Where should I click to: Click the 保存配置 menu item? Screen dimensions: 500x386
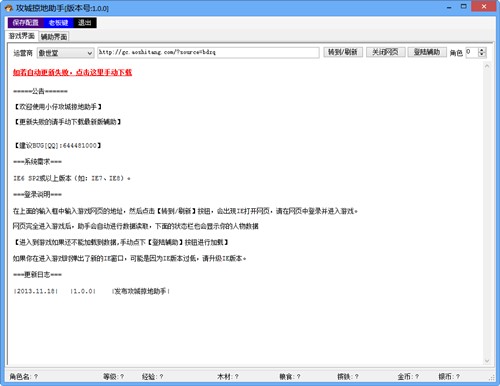26,23
